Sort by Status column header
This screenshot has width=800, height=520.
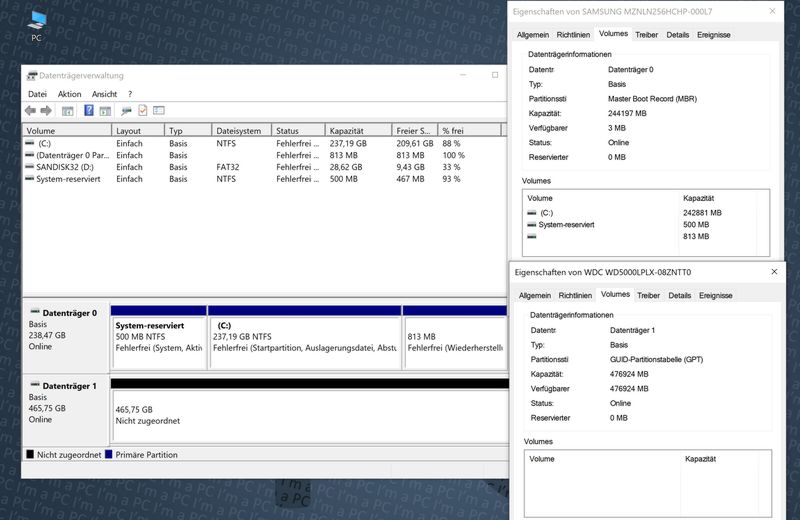[x=298, y=131]
